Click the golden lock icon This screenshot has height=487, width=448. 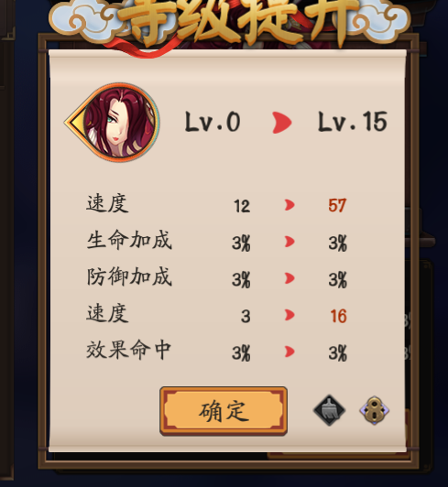pyautogui.click(x=375, y=410)
